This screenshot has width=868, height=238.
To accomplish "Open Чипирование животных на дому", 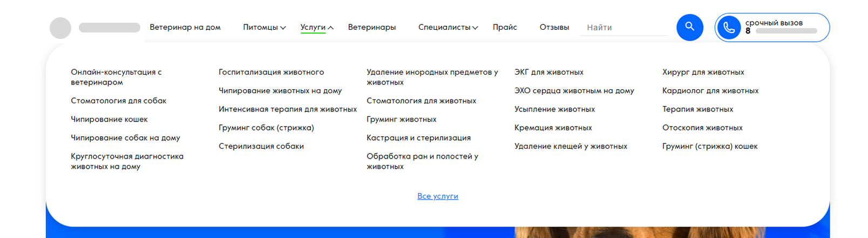I will (x=280, y=91).
